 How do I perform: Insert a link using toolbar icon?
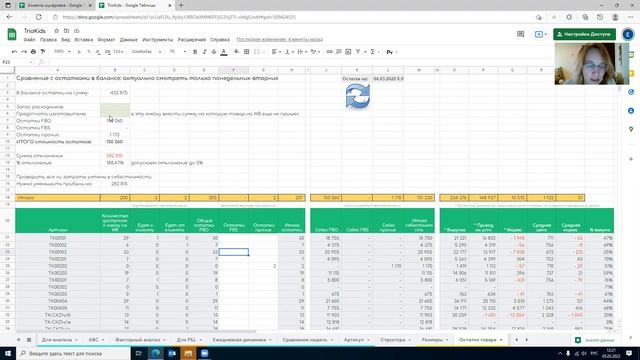(329, 52)
